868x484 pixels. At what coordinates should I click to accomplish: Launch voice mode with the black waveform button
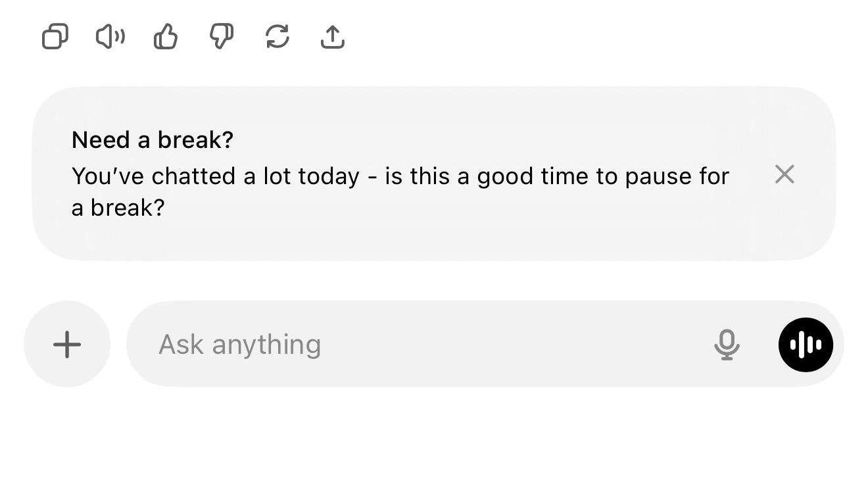click(806, 345)
